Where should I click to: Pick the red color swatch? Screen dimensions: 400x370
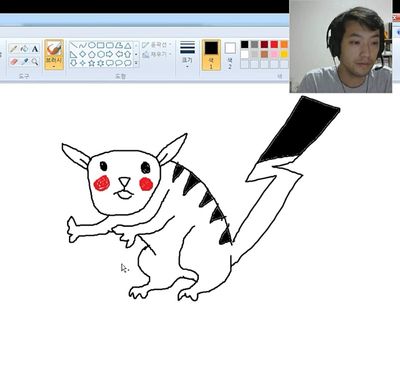(x=274, y=44)
